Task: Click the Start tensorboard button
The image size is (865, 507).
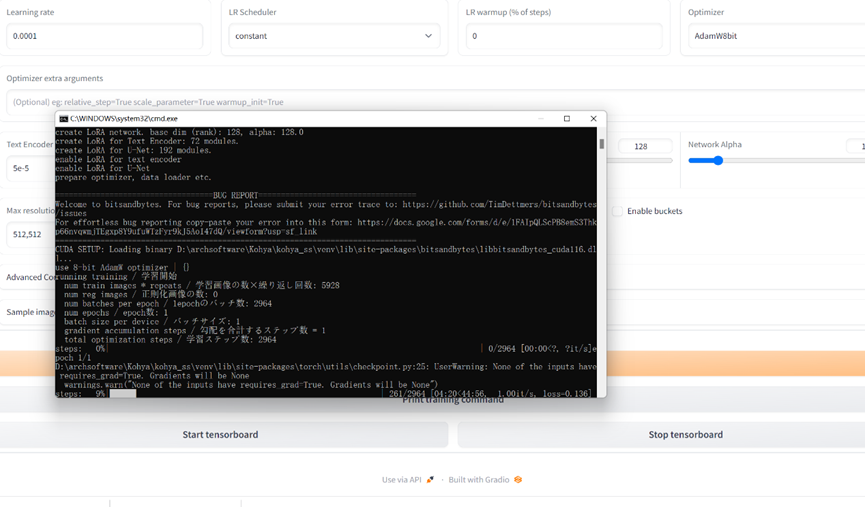Action: tap(224, 435)
